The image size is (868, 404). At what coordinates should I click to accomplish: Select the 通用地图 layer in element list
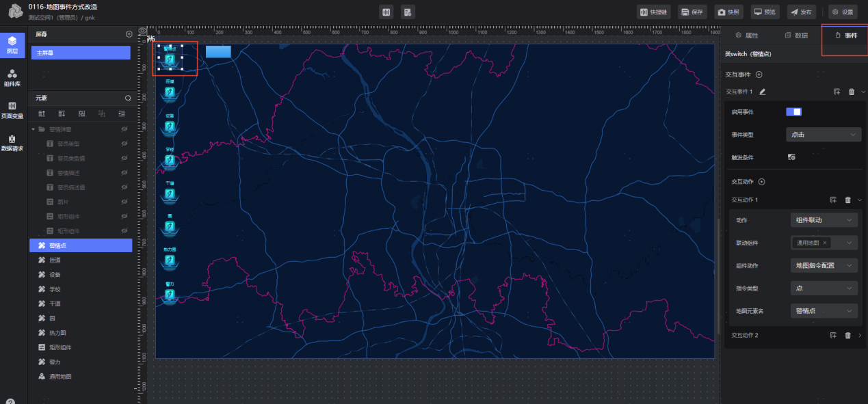click(x=60, y=377)
